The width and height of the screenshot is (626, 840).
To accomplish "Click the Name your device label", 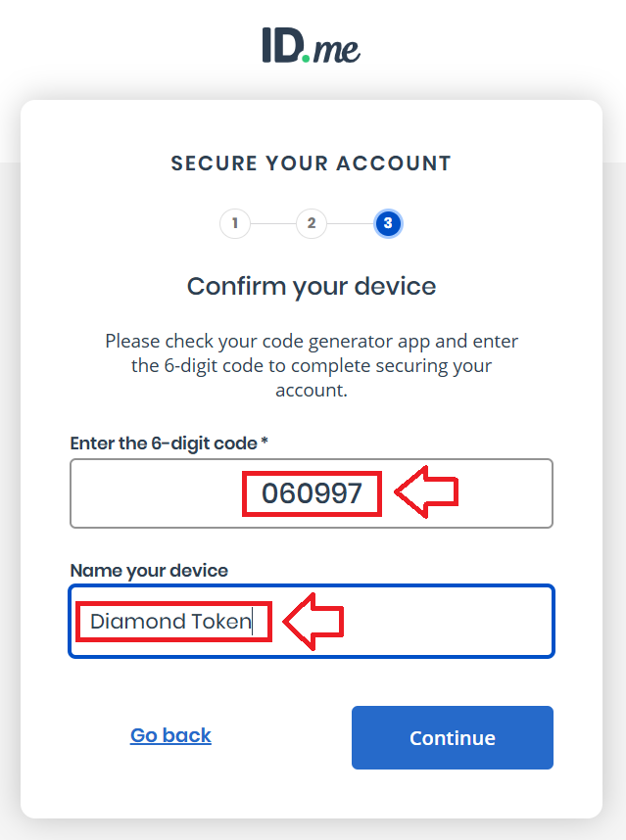I will [x=149, y=570].
